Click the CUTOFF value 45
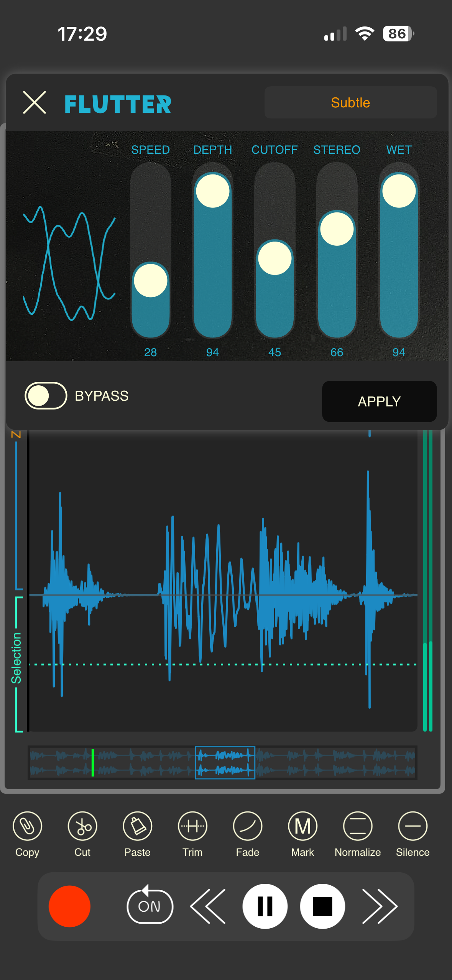This screenshot has width=452, height=980. (x=274, y=352)
